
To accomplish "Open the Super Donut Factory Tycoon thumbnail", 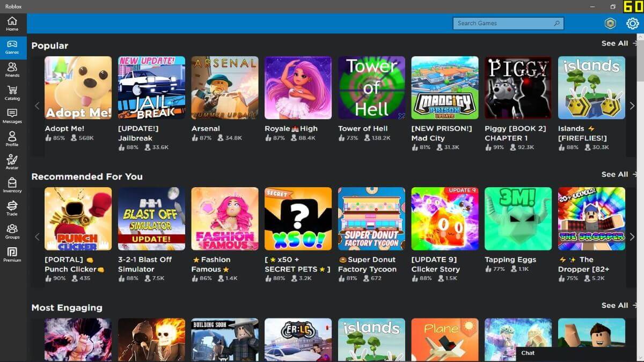I will (371, 219).
